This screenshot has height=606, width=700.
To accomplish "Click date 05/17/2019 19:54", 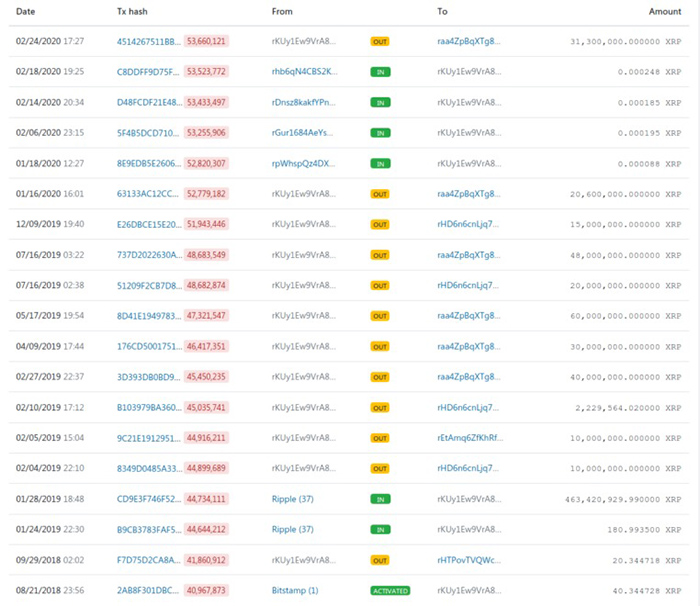I will tap(50, 316).
